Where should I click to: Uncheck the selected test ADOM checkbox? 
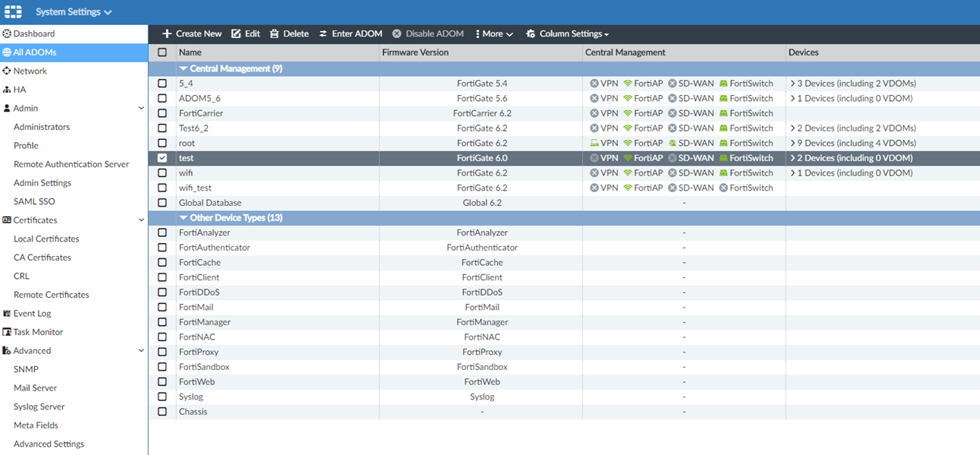[x=162, y=158]
